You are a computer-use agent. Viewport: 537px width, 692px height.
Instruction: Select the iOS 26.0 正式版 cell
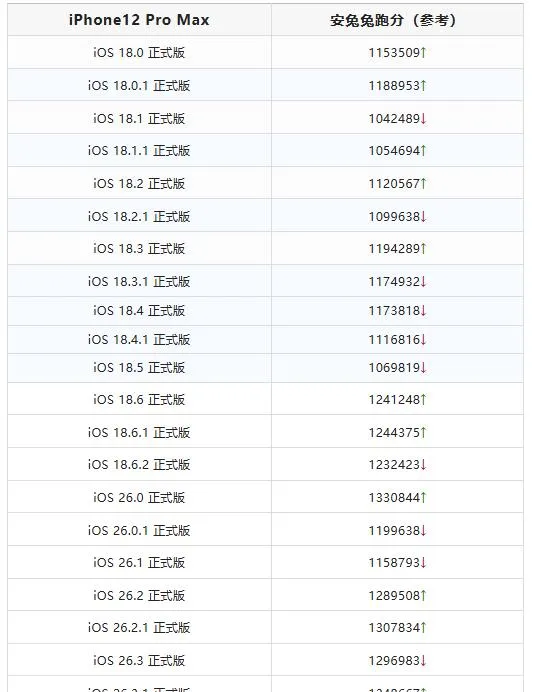pos(139,498)
